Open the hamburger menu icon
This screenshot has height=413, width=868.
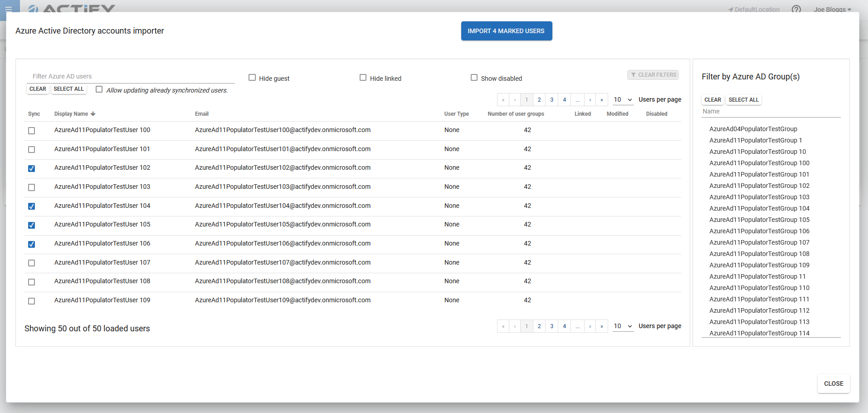pyautogui.click(x=9, y=9)
